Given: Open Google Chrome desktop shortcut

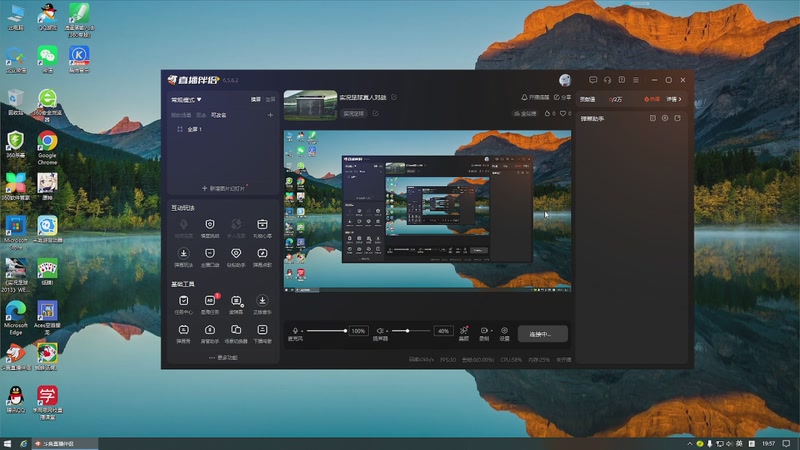Looking at the screenshot, I should [47, 147].
